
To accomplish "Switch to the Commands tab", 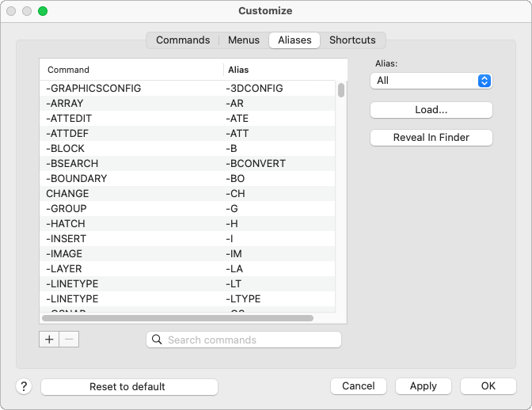I will point(183,40).
